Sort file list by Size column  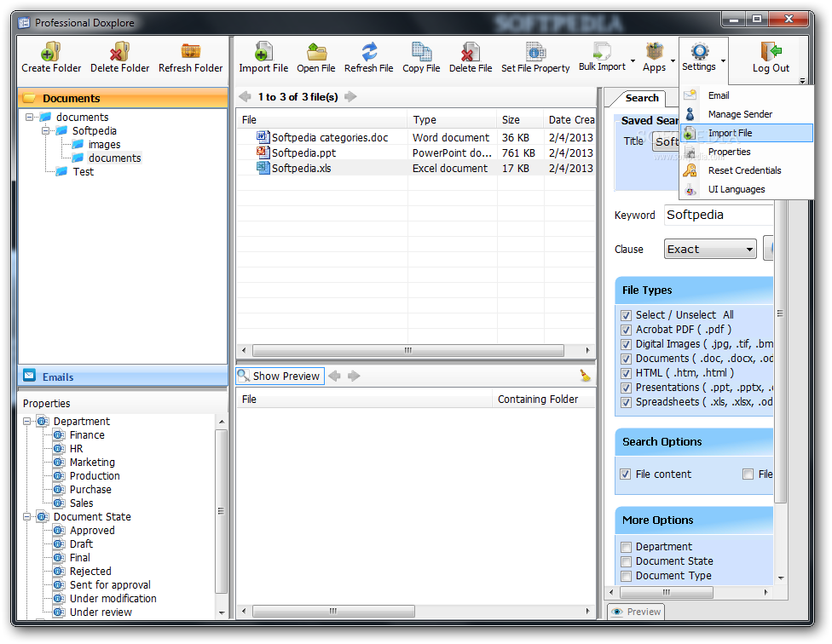coord(520,120)
